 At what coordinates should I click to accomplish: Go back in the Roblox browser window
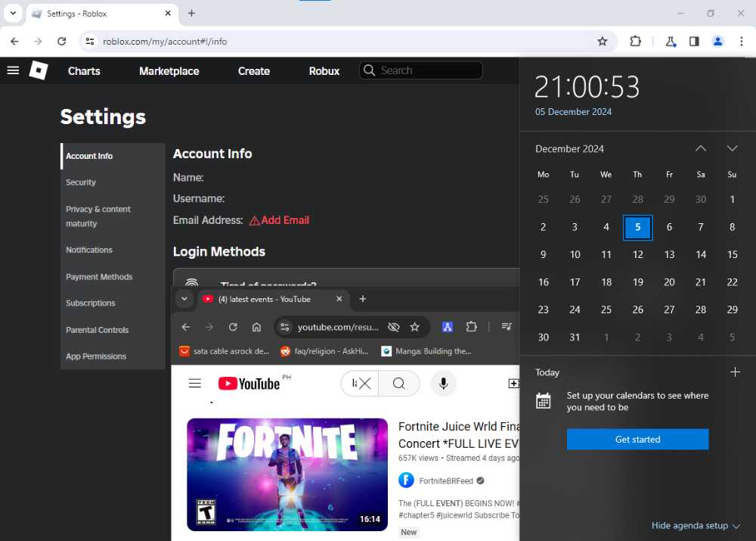click(x=14, y=42)
